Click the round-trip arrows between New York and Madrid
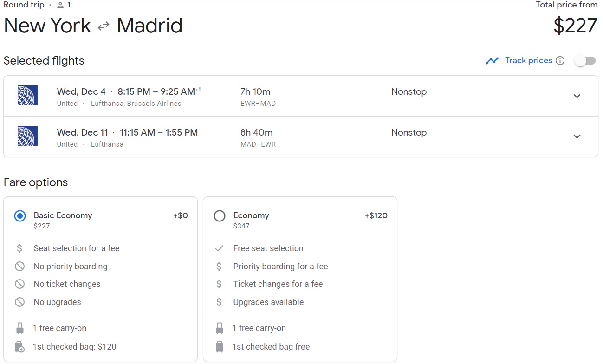 [104, 26]
